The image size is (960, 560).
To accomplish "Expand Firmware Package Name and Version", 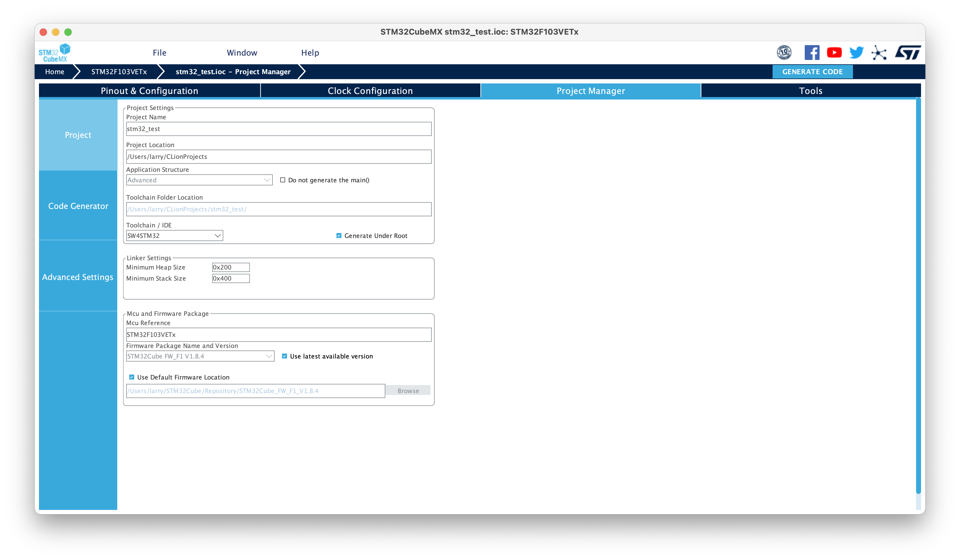I will (268, 356).
